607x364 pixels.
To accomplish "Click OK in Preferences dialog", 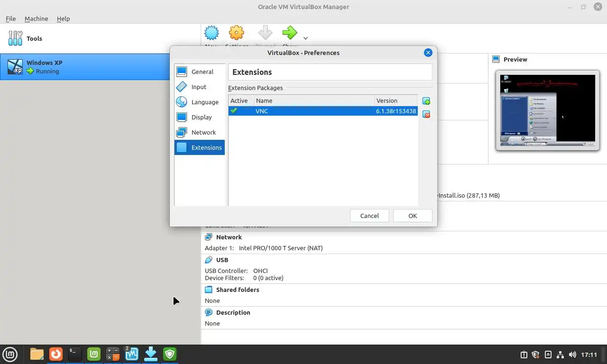I will click(x=413, y=216).
